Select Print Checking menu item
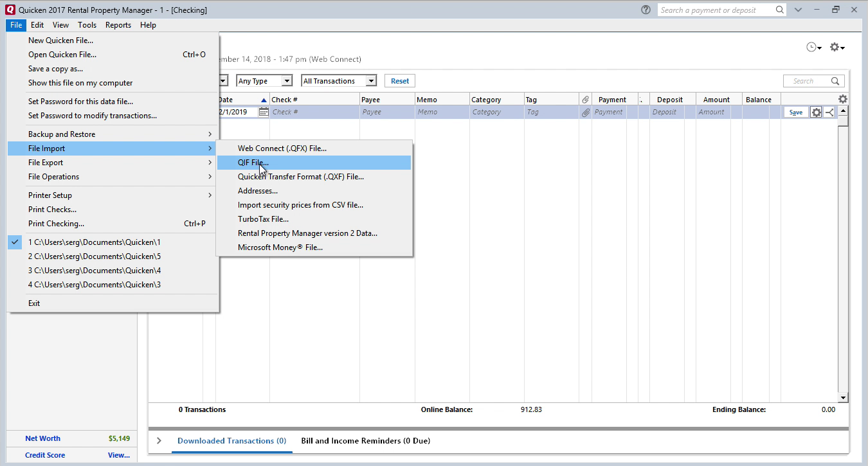Viewport: 868px width, 466px height. 113,224
